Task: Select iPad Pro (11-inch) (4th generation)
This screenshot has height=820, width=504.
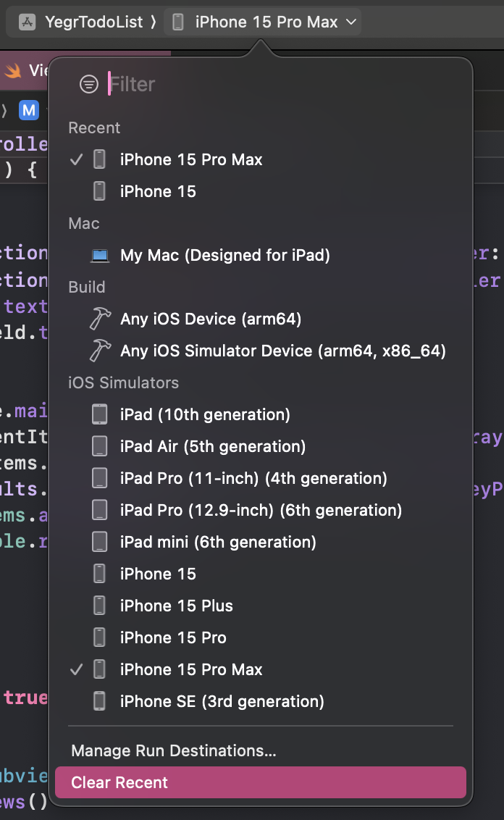Action: click(x=261, y=479)
